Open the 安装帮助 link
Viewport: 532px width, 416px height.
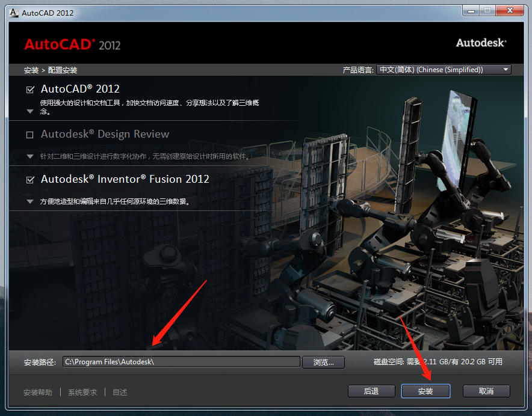coord(37,391)
